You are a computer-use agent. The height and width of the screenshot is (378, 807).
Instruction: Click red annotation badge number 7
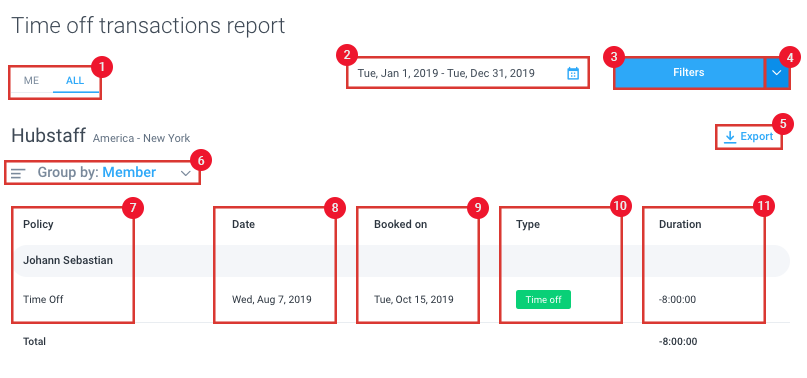tap(133, 208)
